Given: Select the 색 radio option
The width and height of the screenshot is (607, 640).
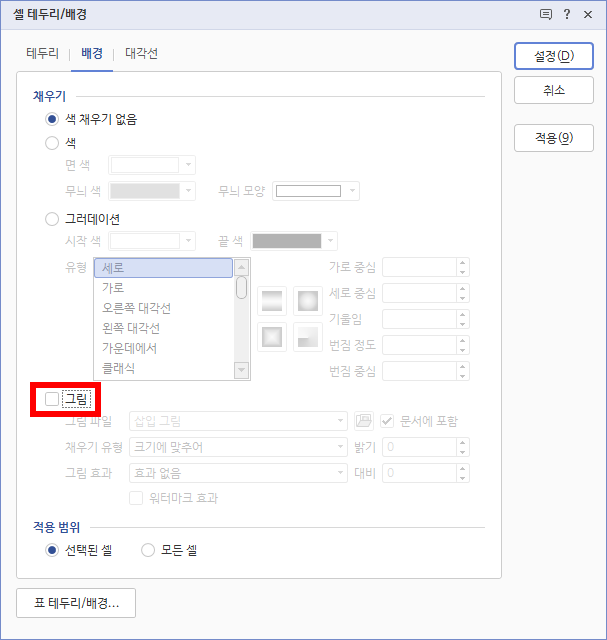Looking at the screenshot, I should [x=52, y=143].
